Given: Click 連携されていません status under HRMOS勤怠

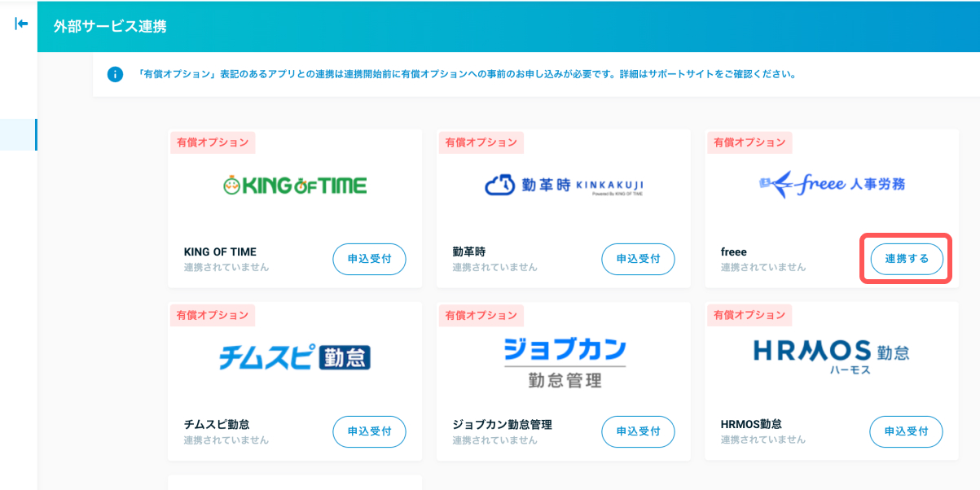Looking at the screenshot, I should tap(763, 440).
